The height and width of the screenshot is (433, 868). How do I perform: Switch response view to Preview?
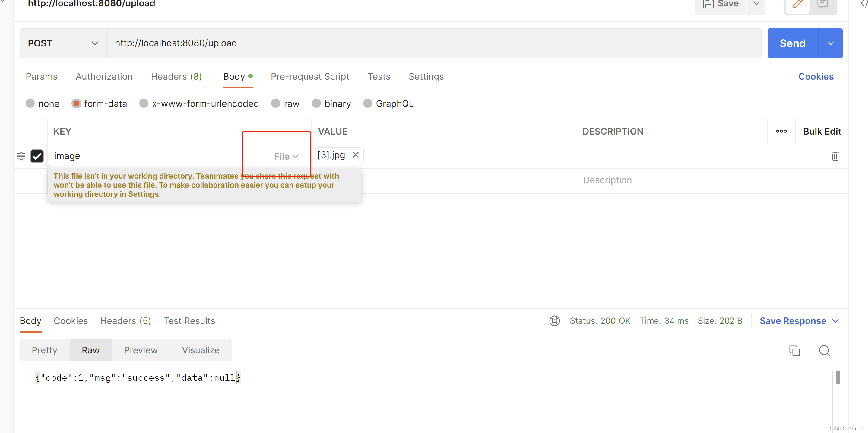tap(141, 350)
